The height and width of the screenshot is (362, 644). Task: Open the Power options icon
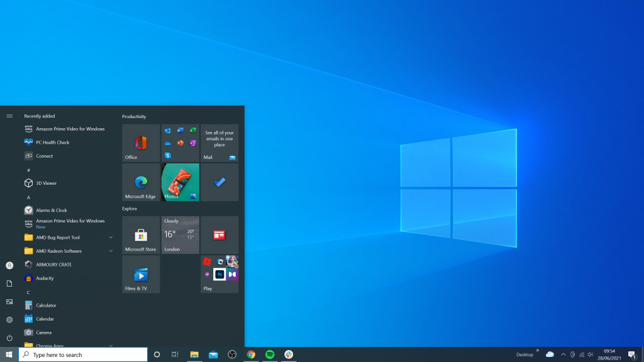pyautogui.click(x=9, y=338)
